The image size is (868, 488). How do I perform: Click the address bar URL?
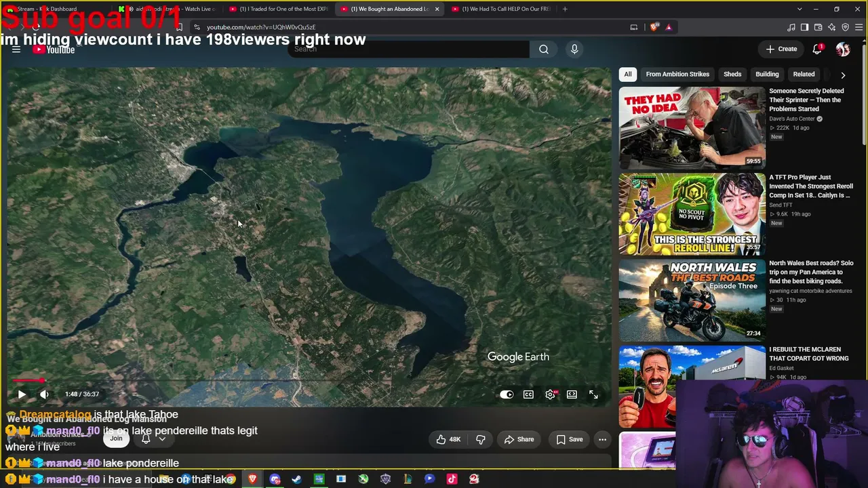tap(261, 27)
